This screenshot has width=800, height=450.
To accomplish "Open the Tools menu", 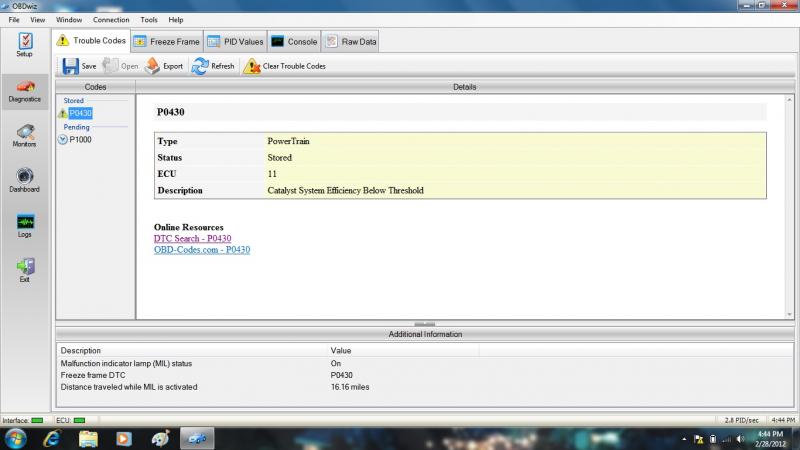I will click(149, 19).
